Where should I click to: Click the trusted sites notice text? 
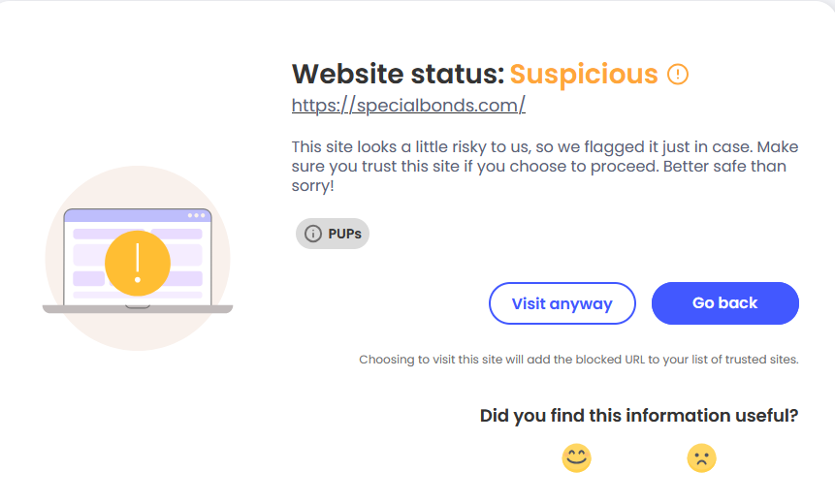coord(578,360)
